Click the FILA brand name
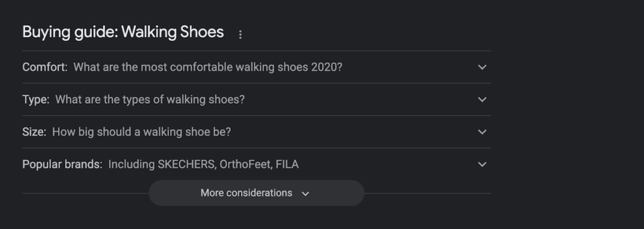This screenshot has height=229, width=644. pyautogui.click(x=287, y=164)
